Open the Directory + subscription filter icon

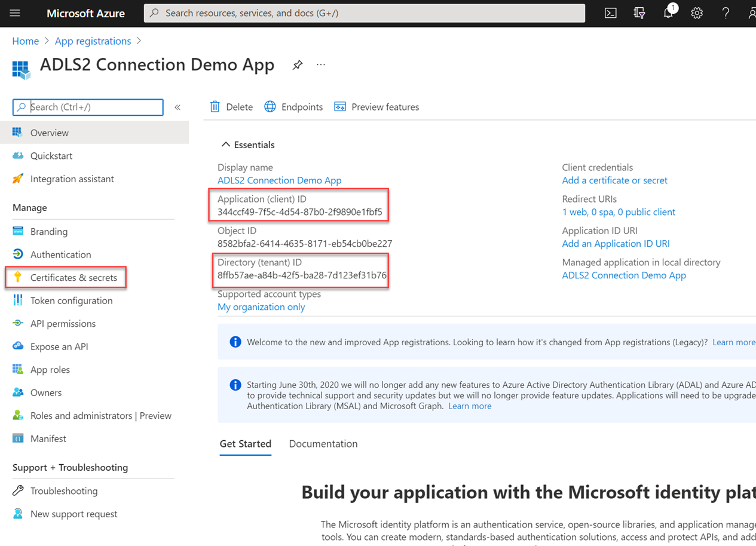click(639, 13)
